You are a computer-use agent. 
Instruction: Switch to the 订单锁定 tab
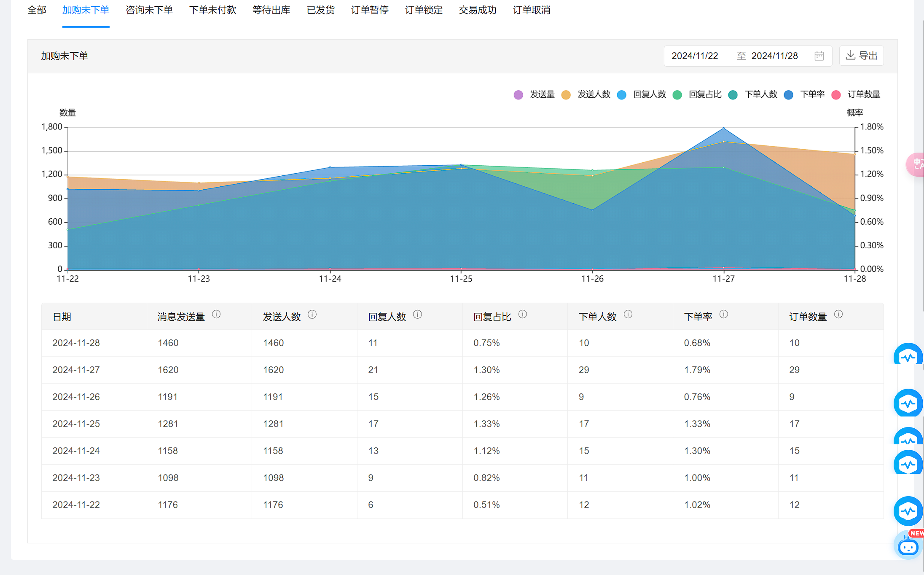pyautogui.click(x=424, y=10)
